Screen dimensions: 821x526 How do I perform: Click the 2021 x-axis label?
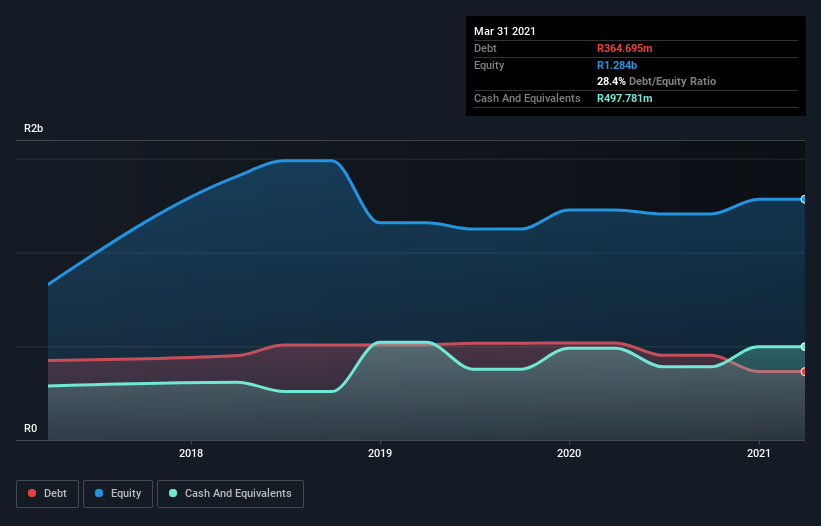pyautogui.click(x=759, y=453)
